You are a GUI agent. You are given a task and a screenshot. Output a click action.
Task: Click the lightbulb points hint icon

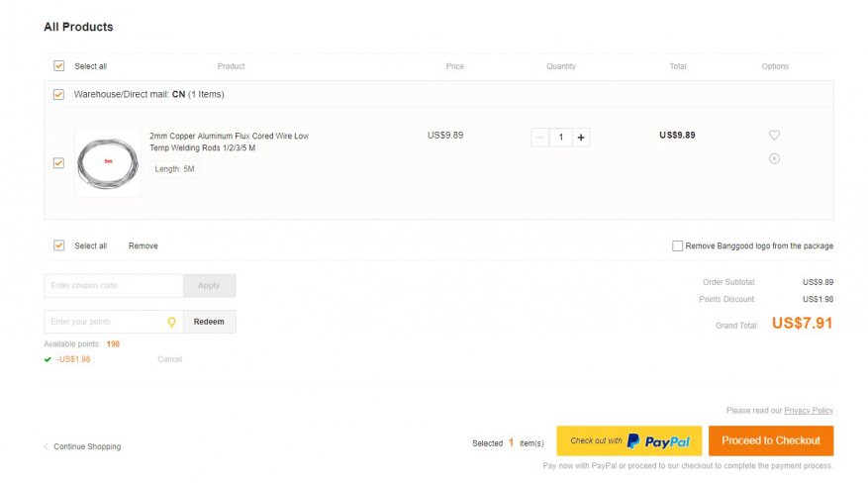click(x=171, y=322)
